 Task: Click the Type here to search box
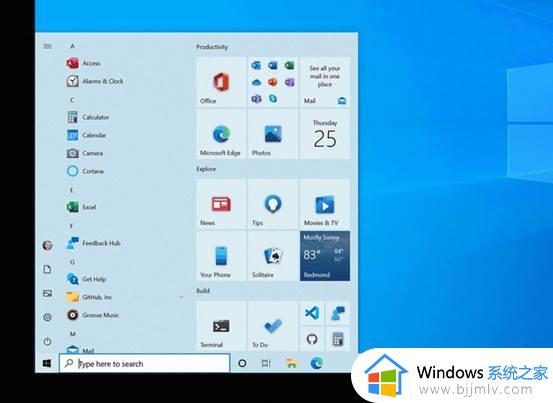(x=145, y=363)
